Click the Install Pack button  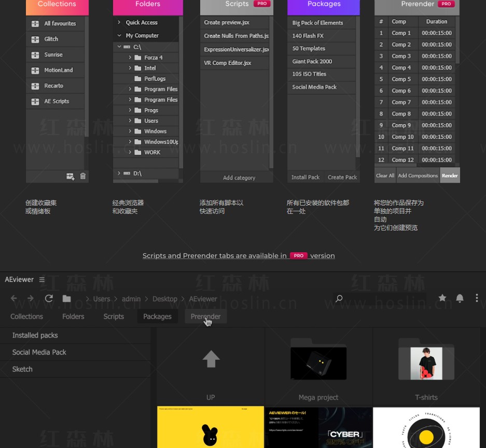click(306, 177)
